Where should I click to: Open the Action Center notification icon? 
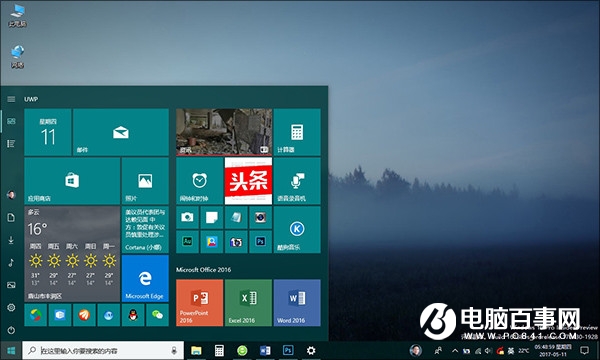[x=584, y=350]
